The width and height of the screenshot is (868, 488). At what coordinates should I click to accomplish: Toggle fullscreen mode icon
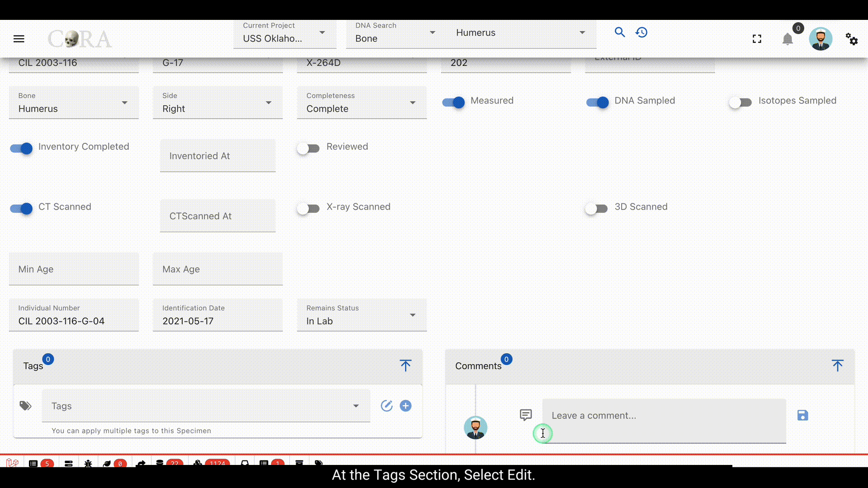[757, 39]
